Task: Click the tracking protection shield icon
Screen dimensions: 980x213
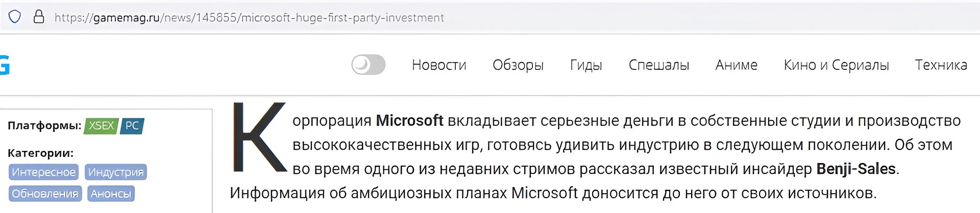Action: [x=15, y=17]
